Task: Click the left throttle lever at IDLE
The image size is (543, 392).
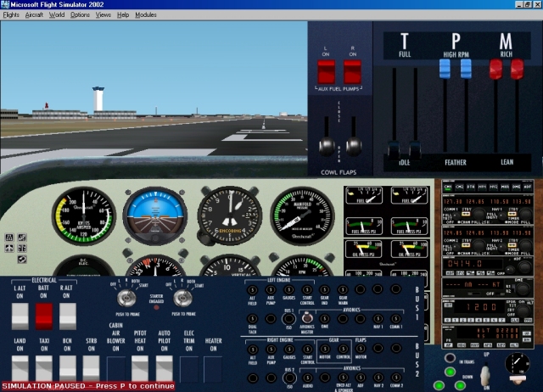Action: coord(394,150)
